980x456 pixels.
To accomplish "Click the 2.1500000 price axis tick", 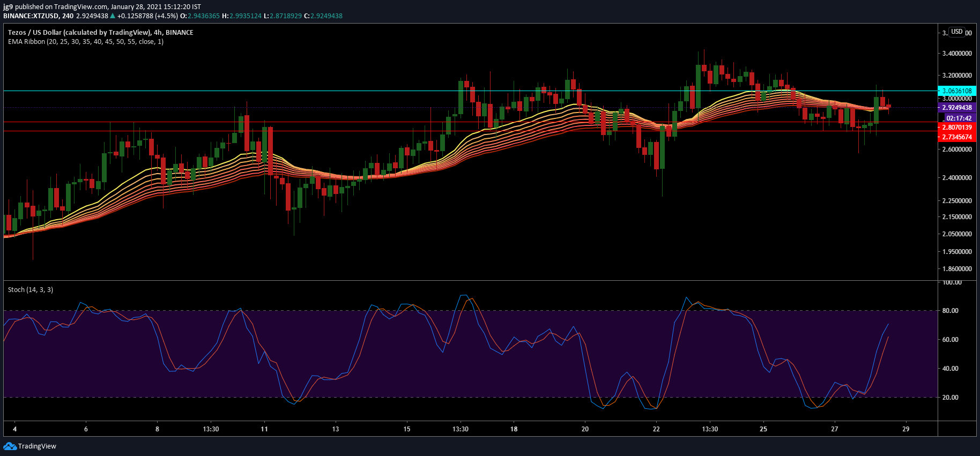I will 957,217.
